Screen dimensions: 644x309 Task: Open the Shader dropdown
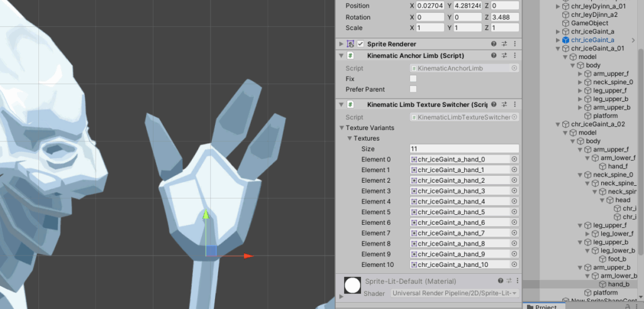coord(454,293)
